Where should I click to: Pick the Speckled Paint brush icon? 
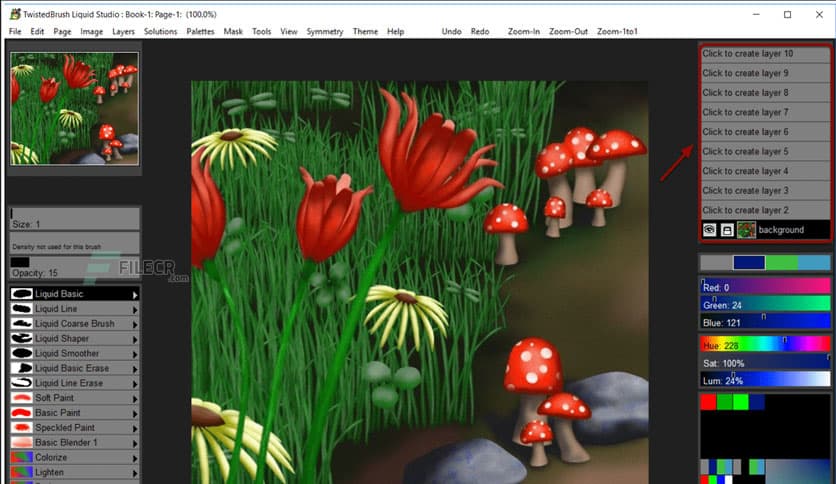[22, 427]
